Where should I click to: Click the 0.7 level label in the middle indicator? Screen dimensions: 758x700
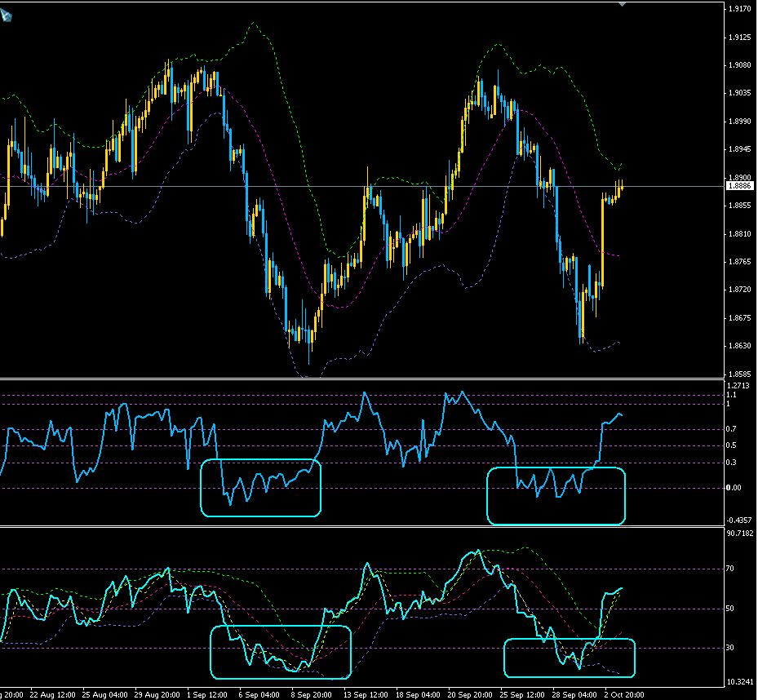[730, 429]
